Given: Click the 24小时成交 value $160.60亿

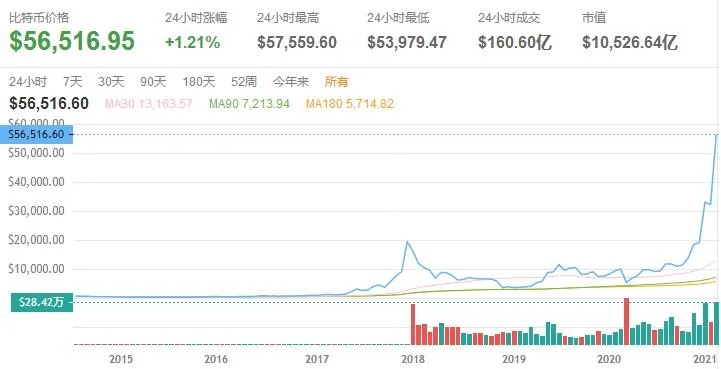Looking at the screenshot, I should [x=515, y=42].
